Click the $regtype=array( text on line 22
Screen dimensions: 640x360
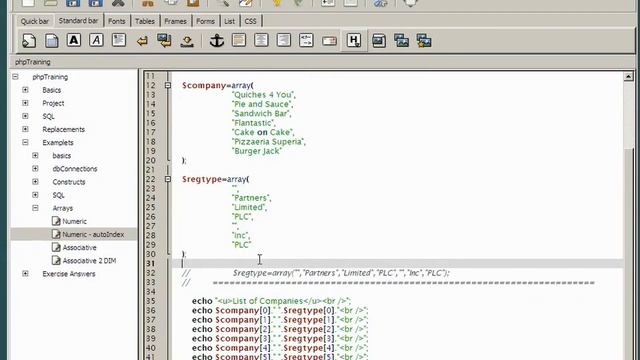click(x=216, y=179)
